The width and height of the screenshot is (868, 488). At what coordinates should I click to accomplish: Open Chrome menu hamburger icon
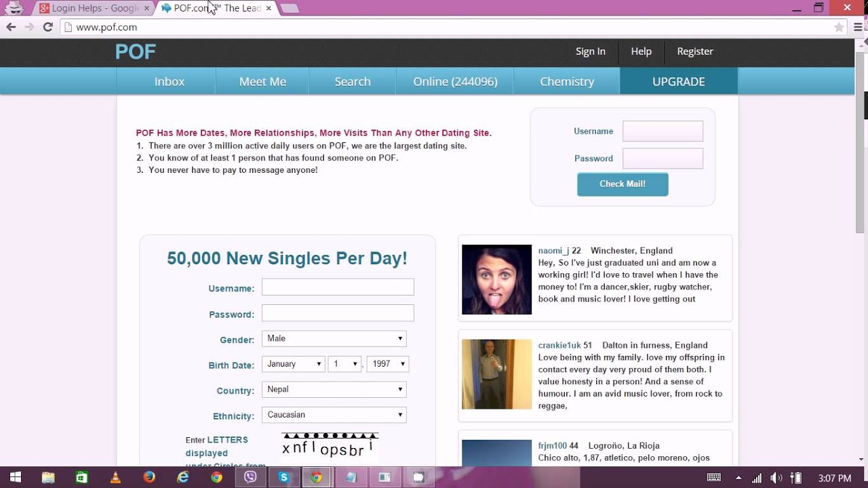pyautogui.click(x=858, y=27)
